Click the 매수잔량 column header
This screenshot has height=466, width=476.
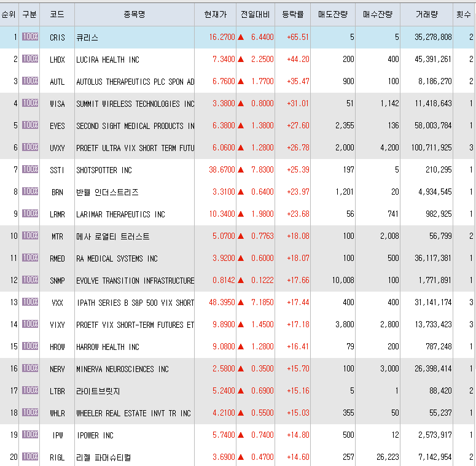378,14
